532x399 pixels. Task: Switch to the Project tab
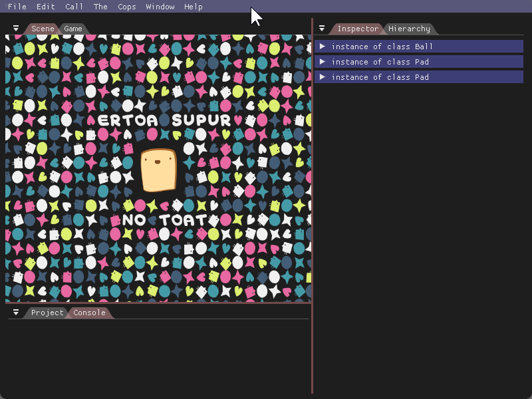[x=47, y=313]
